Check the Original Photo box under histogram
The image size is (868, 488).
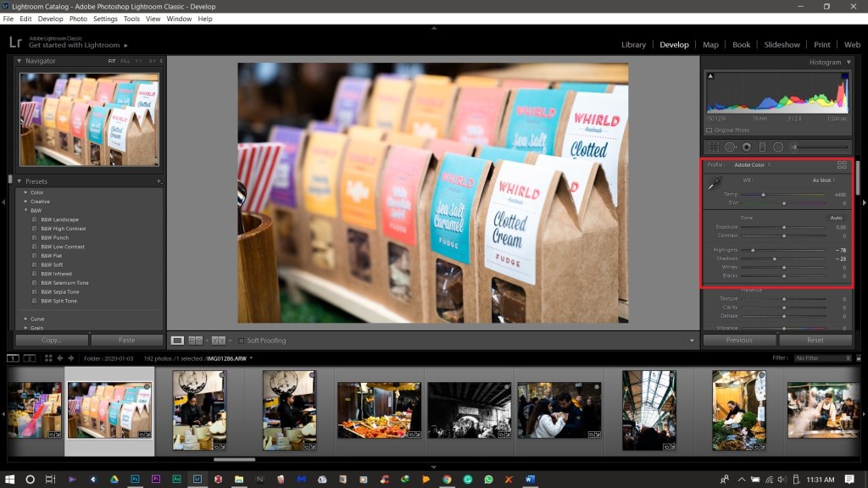709,130
